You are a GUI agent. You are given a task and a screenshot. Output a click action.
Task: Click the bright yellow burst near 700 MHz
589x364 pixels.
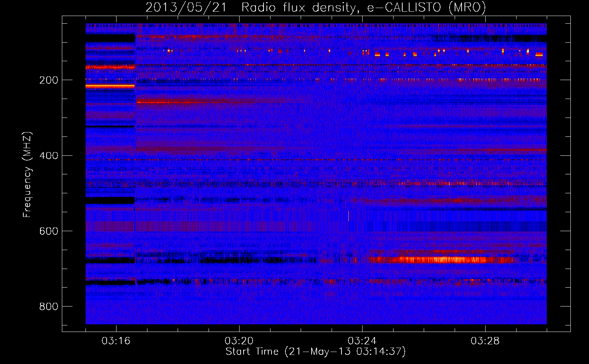point(442,260)
